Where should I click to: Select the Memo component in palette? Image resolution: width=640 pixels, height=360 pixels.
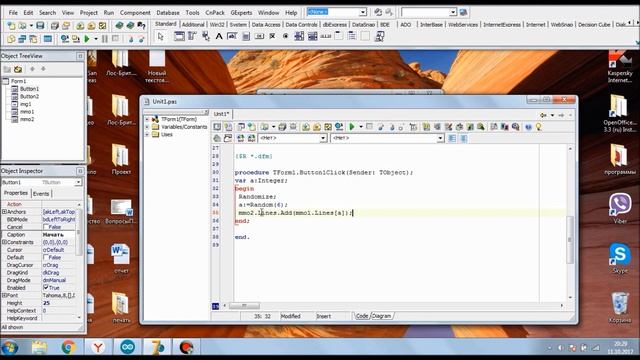pos(246,36)
